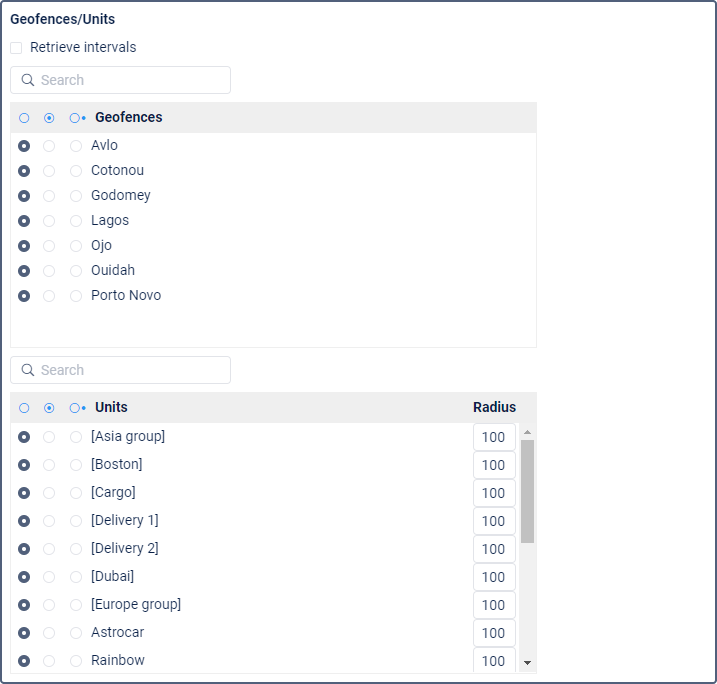Select third header radio with dot in Units row
This screenshot has height=684, width=717.
pos(77,408)
